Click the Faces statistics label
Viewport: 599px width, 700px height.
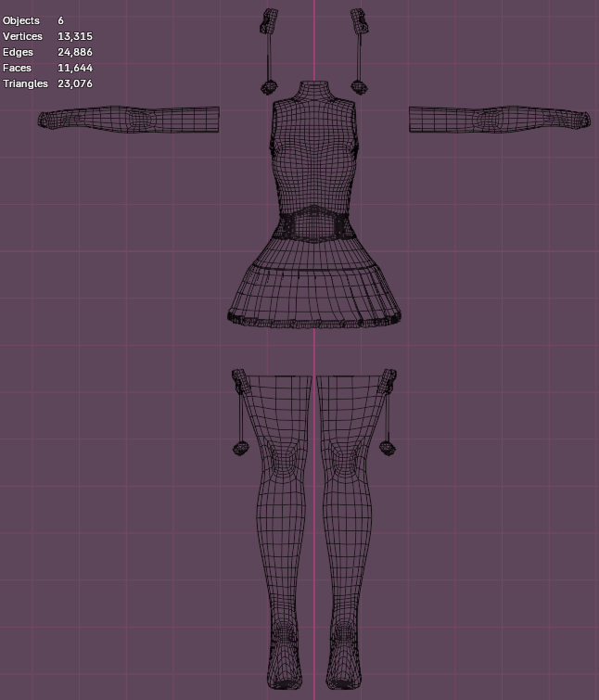pyautogui.click(x=17, y=68)
